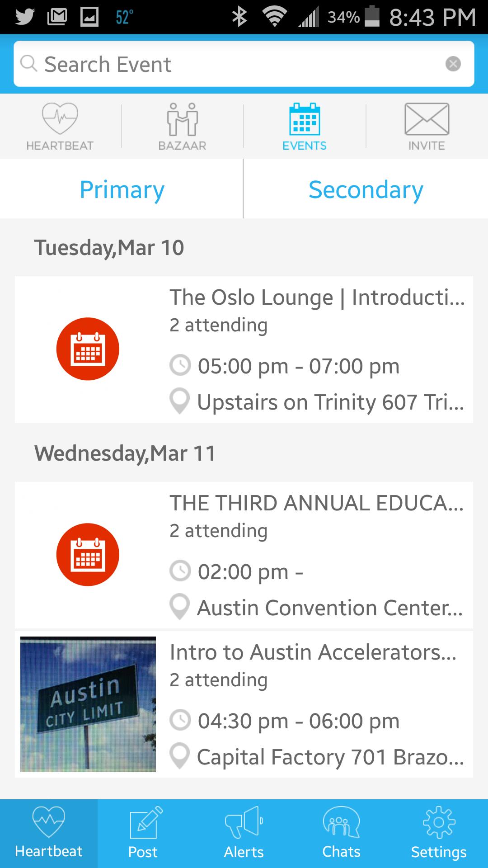Create a new Post from bottom bar

pos(143,834)
